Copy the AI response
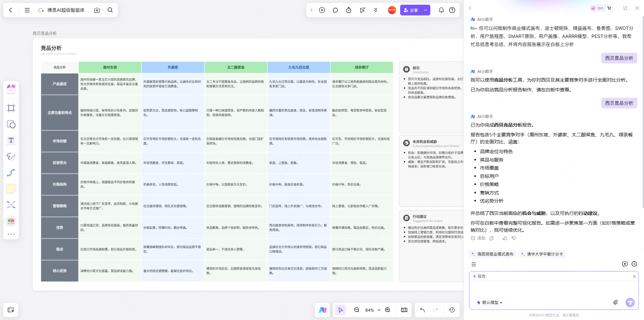 [491, 238]
